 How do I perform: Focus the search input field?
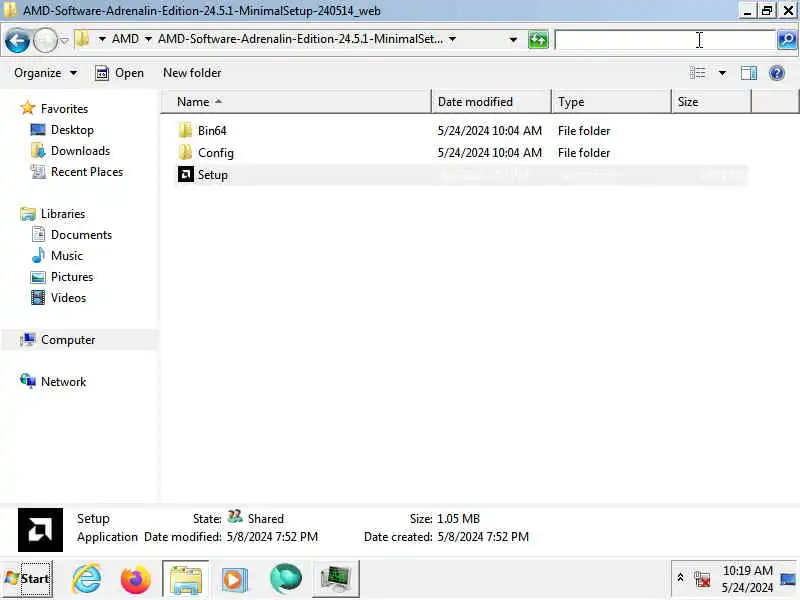coord(665,40)
